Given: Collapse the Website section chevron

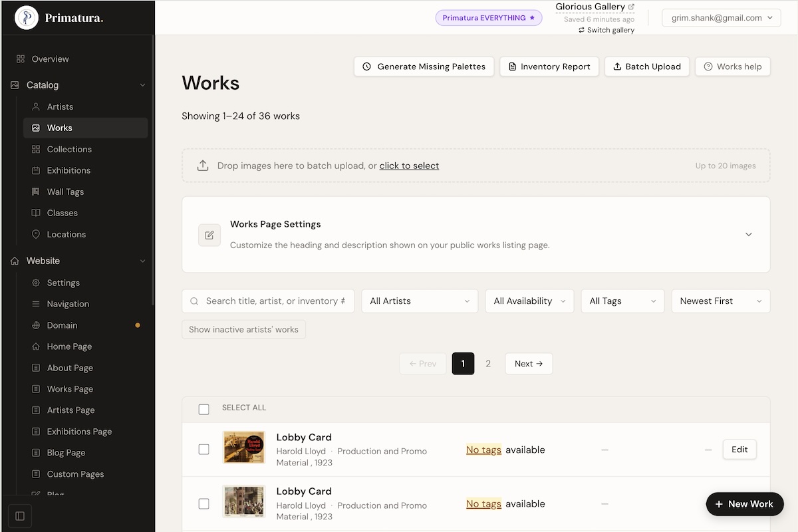Looking at the screenshot, I should tap(142, 261).
